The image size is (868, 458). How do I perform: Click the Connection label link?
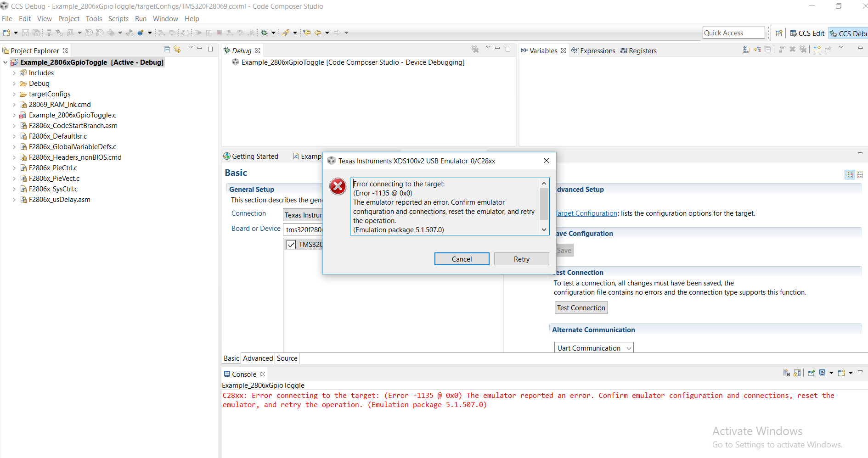(x=248, y=213)
